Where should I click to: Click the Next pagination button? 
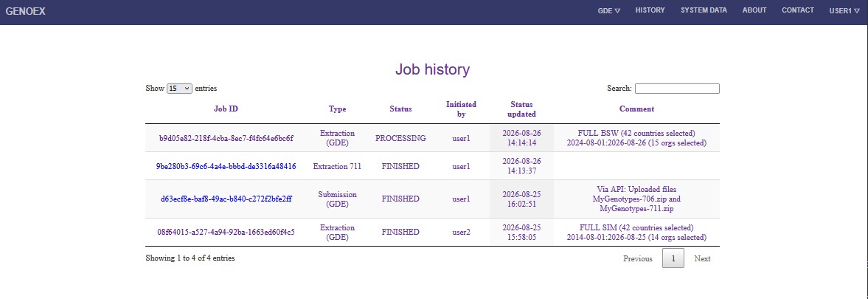(702, 258)
